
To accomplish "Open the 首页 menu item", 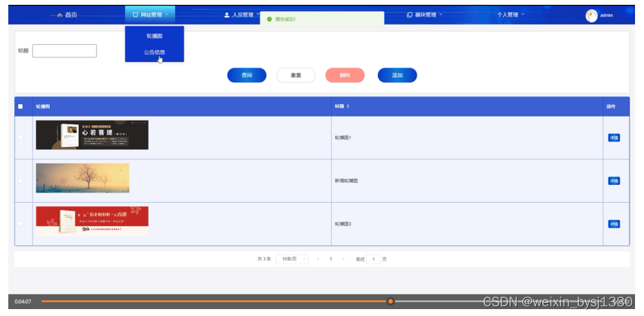I will pos(67,15).
